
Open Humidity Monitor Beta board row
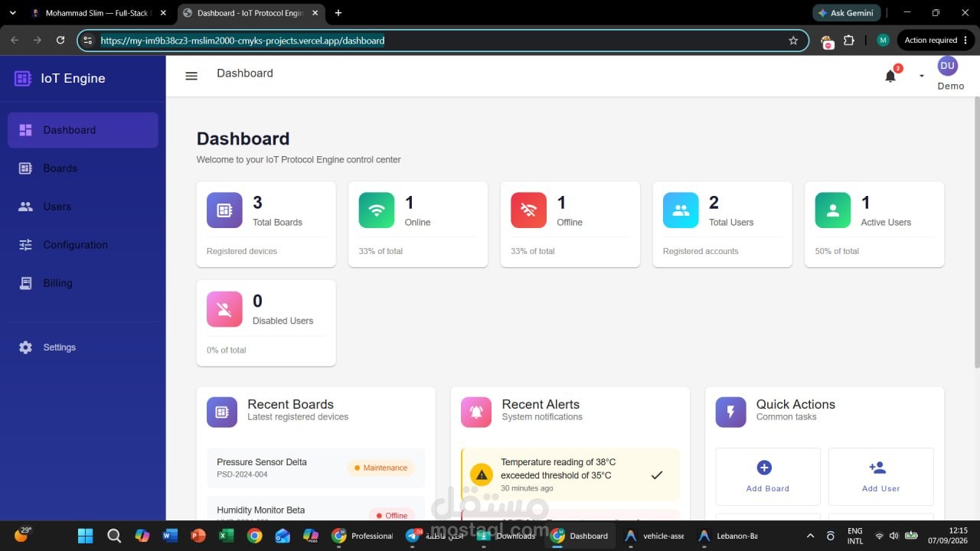pos(316,509)
